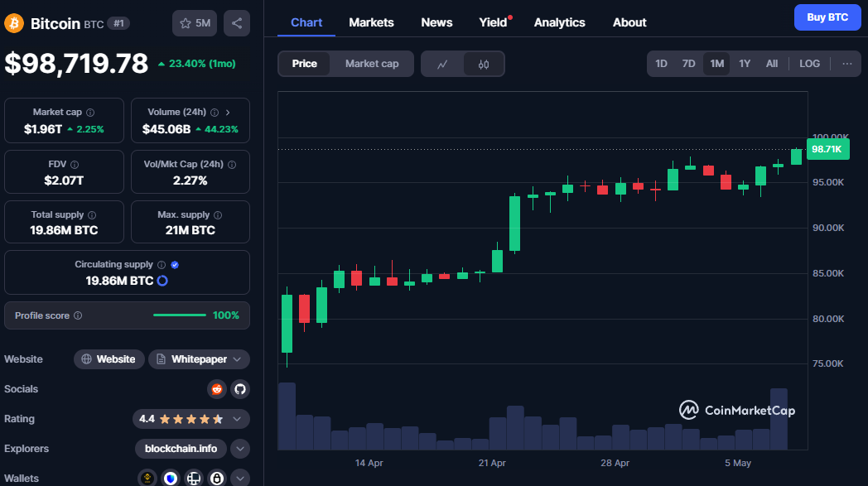The image size is (868, 486).
Task: Click the Profile score progress bar
Action: [179, 315]
